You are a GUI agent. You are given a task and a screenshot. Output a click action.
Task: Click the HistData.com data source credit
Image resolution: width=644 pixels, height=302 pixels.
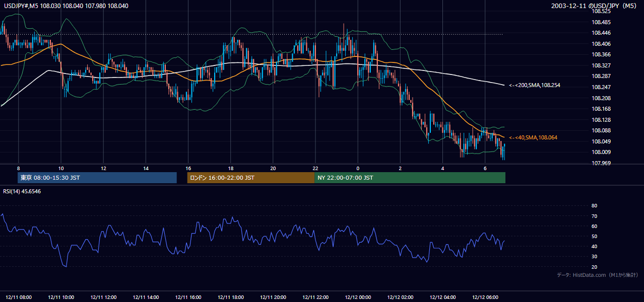[x=598, y=275]
